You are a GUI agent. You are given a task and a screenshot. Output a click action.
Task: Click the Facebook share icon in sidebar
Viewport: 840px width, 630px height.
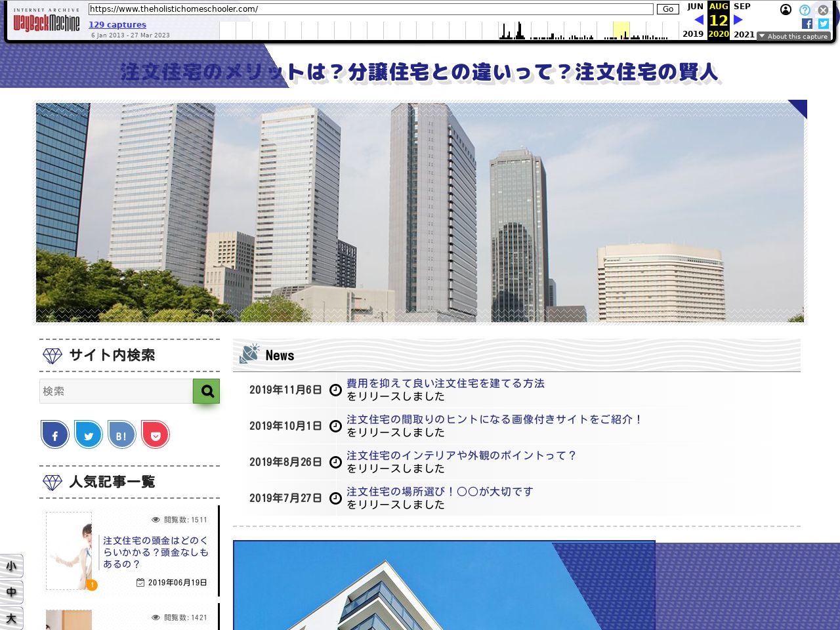point(55,435)
